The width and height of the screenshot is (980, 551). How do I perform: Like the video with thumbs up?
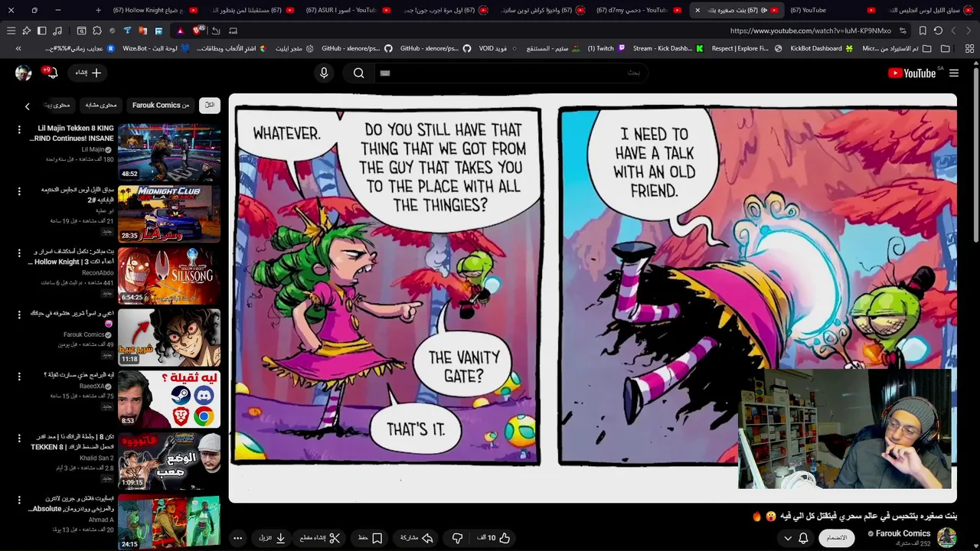(x=494, y=538)
